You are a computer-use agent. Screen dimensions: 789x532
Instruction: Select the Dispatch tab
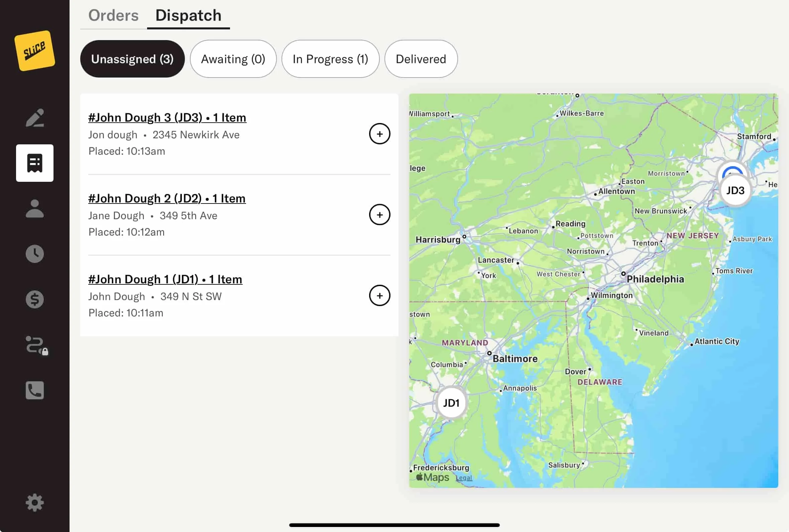188,16
